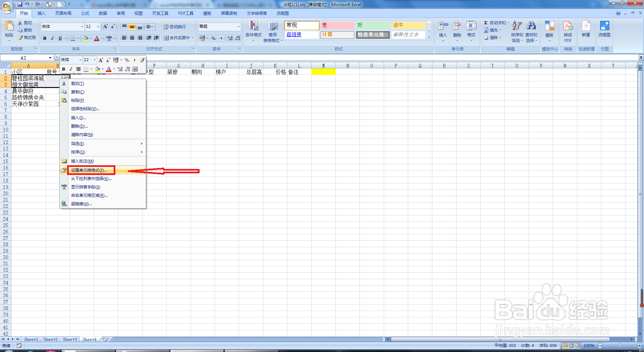Click the Decrease Font Size icon in ribbon

click(x=113, y=27)
